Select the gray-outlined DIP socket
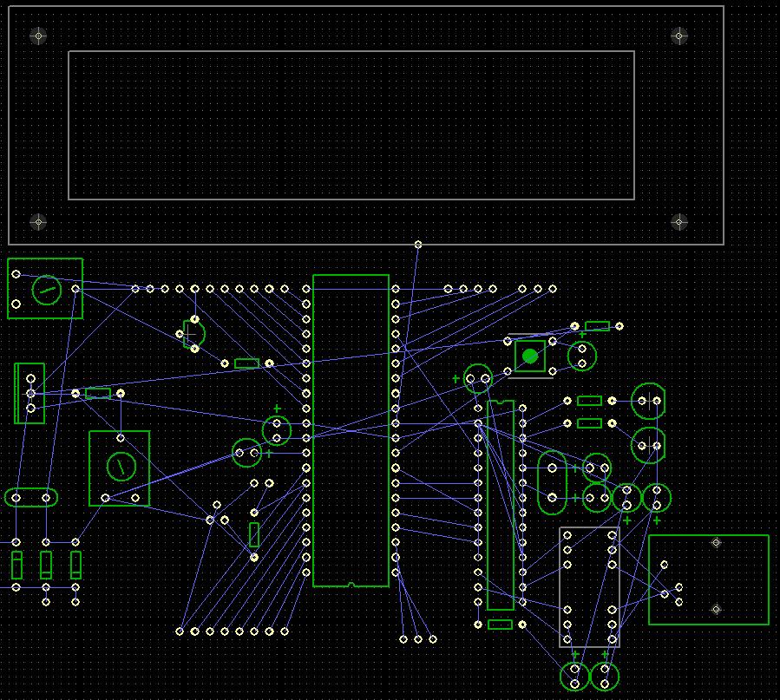 [x=589, y=587]
